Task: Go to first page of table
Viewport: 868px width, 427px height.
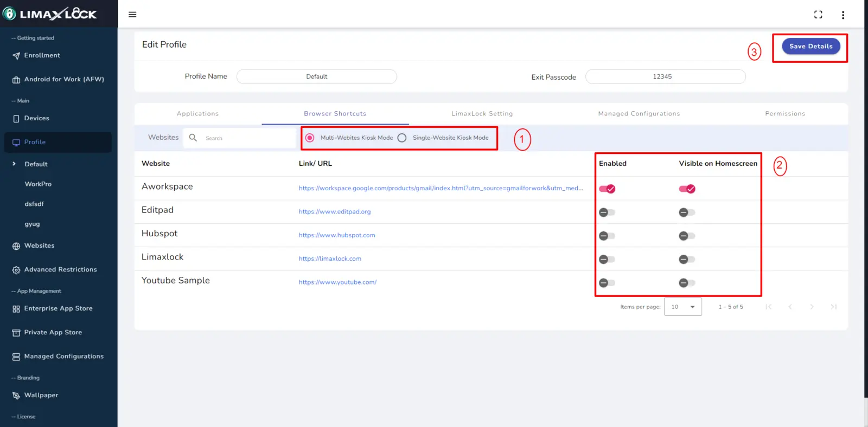Action: (x=768, y=307)
